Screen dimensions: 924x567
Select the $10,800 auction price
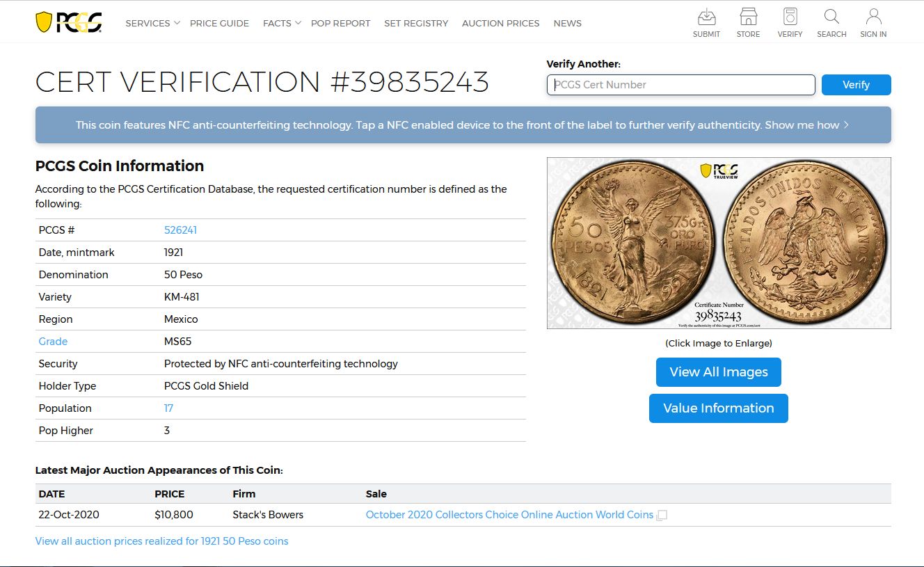pyautogui.click(x=174, y=515)
